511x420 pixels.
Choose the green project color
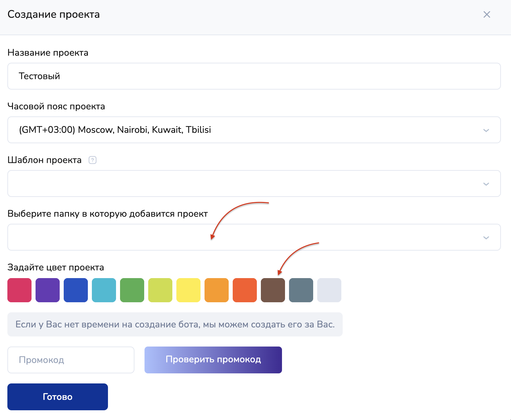(x=132, y=290)
